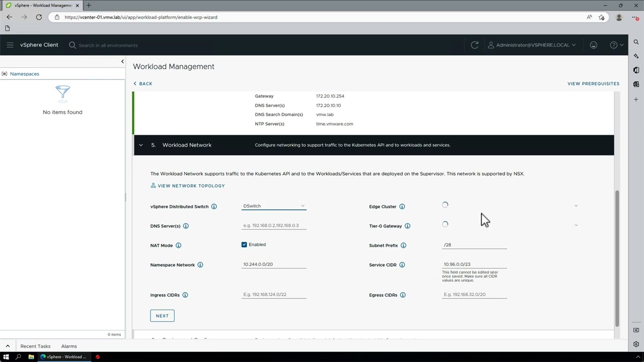Select Namespaces in the left panel
The width and height of the screenshot is (644, 362).
24,74
